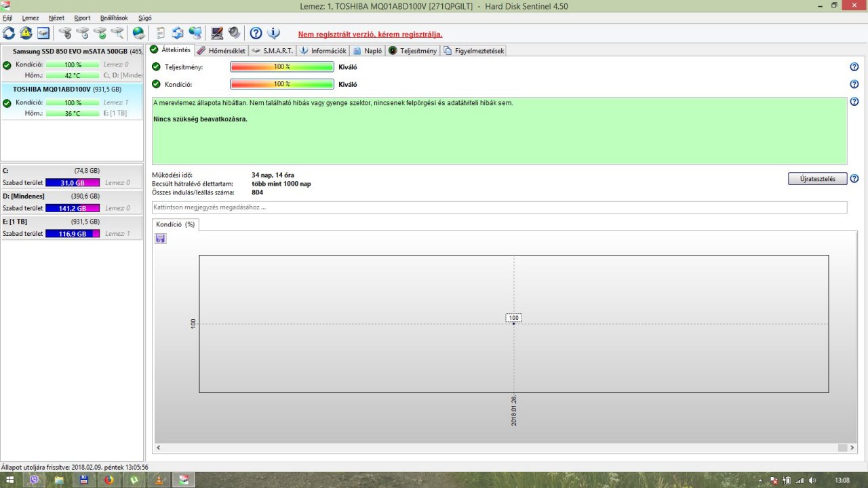Viewport: 868px width, 488px height.
Task: Click the send report arrows toolbar icon
Action: (178, 33)
